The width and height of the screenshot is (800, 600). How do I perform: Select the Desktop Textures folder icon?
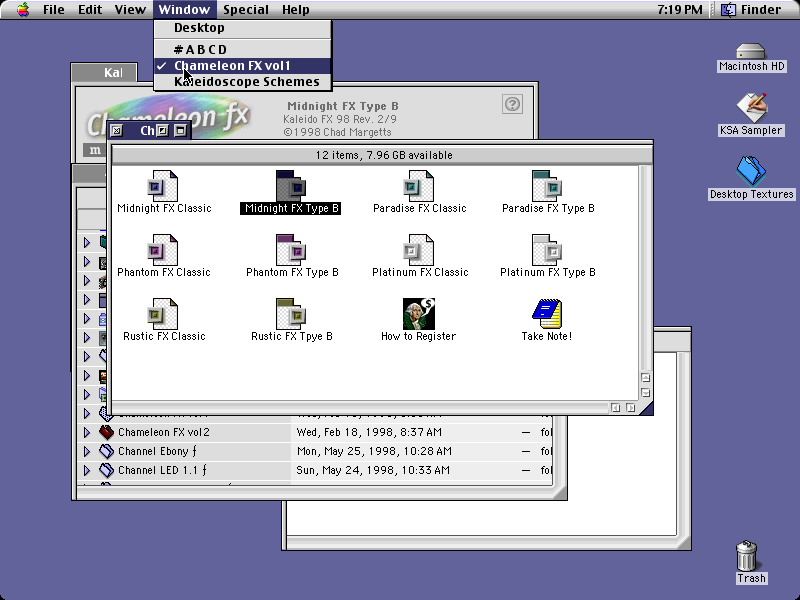751,171
